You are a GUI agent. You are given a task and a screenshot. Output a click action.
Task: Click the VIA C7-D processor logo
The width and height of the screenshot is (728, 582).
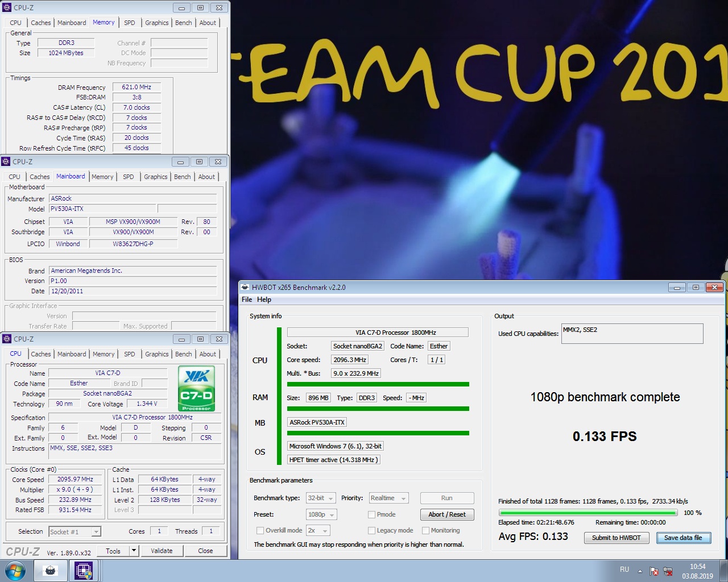point(196,388)
